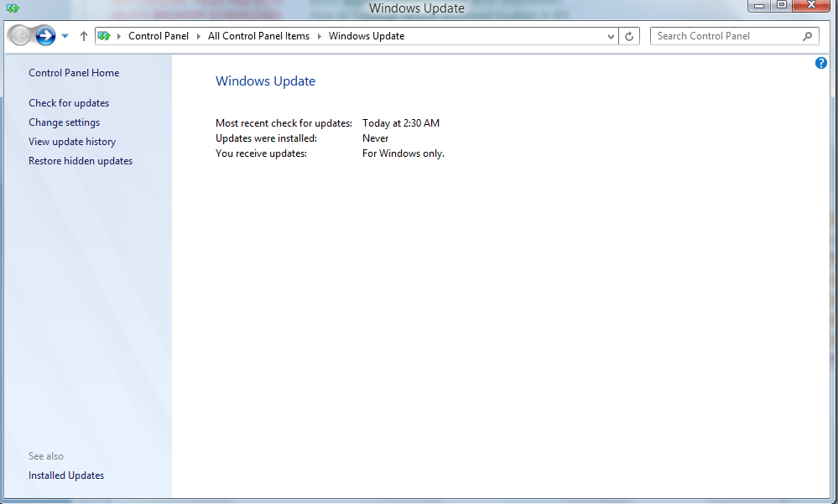Click the Back navigation arrow

coord(20,36)
